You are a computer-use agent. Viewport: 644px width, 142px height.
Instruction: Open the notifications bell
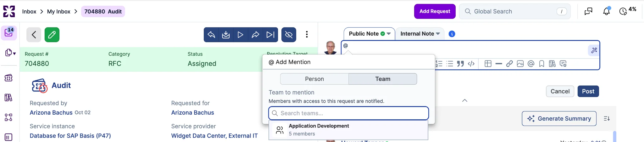607,11
